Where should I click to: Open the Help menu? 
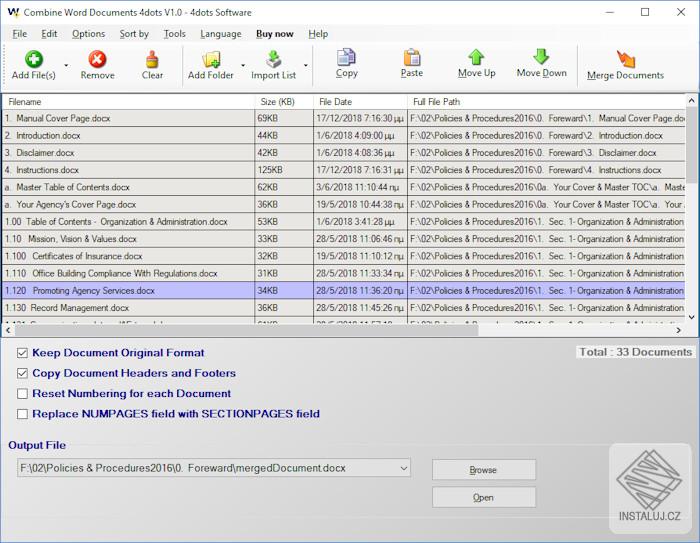pyautogui.click(x=318, y=34)
